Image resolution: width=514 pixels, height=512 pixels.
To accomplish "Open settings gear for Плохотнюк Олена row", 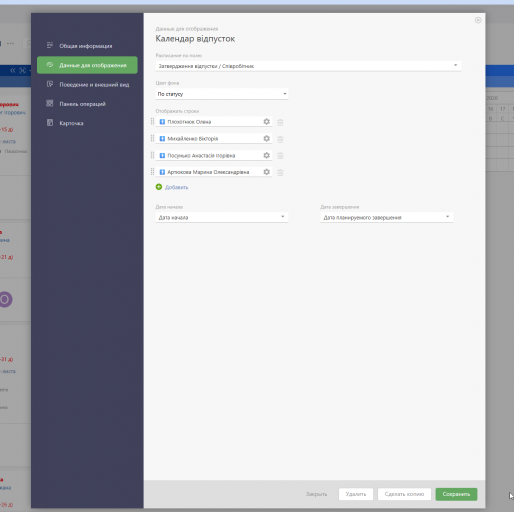I will click(266, 122).
